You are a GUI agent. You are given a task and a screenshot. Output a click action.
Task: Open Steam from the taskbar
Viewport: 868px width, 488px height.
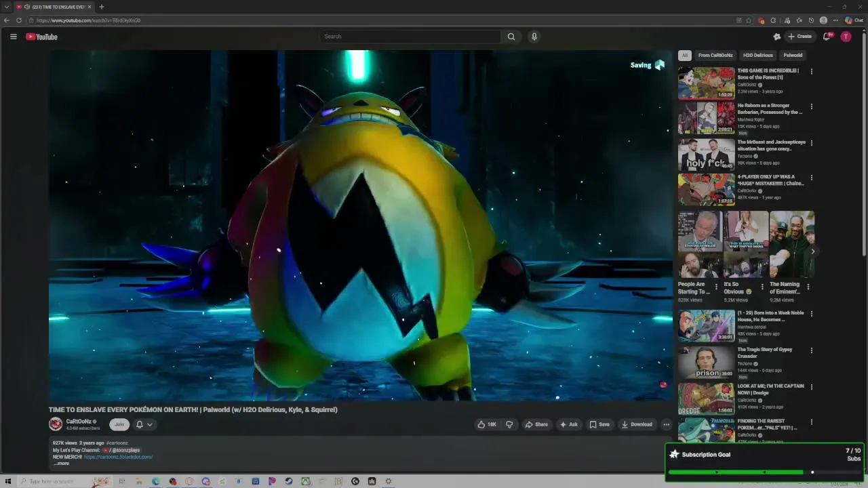(x=289, y=481)
